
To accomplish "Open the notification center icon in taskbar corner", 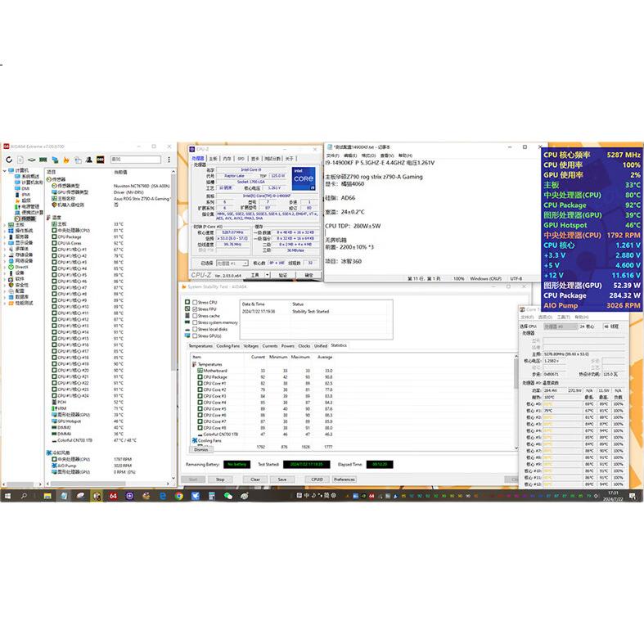I will [x=633, y=496].
